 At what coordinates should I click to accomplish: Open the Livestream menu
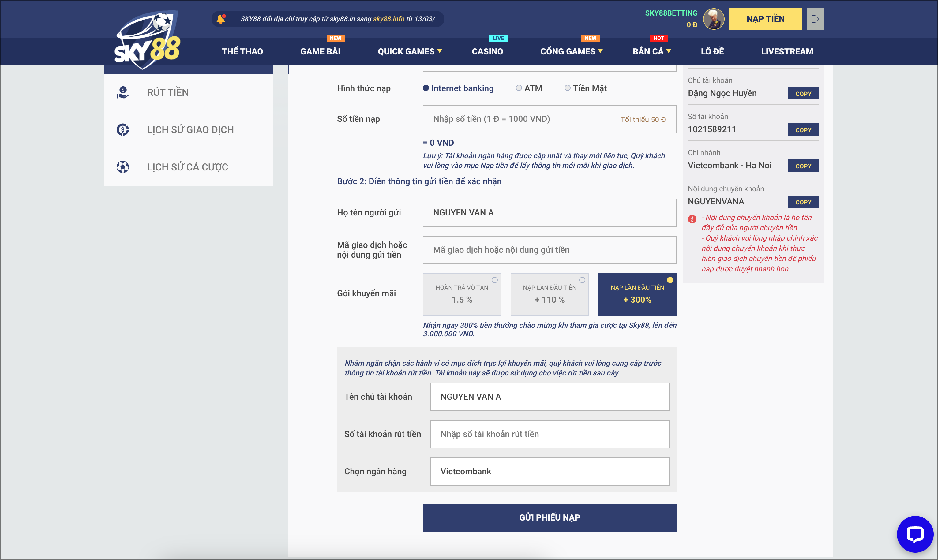787,51
